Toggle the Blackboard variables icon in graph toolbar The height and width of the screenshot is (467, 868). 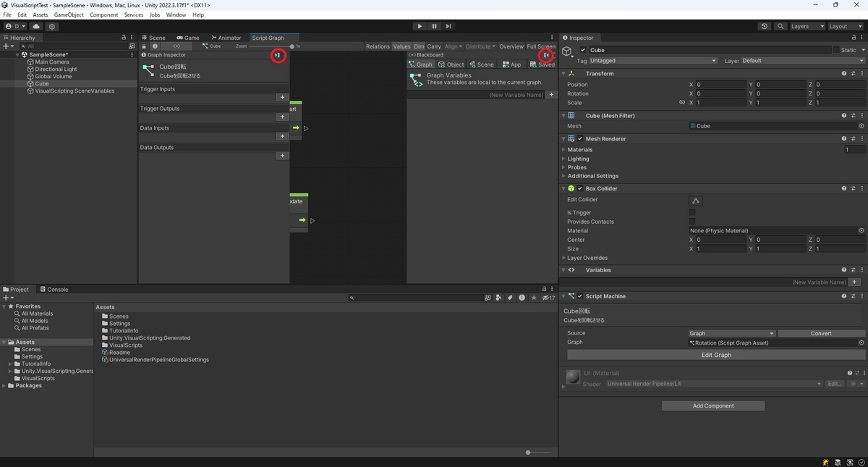point(176,46)
